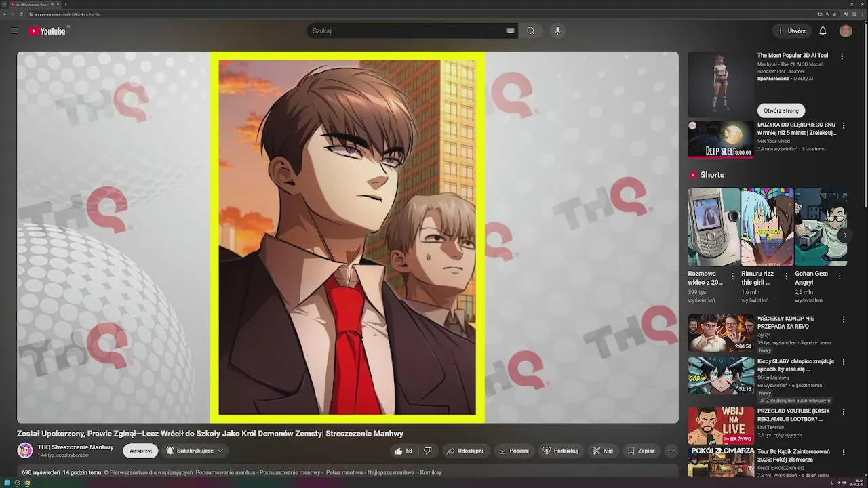Open THQ Streszczenie Manhwy channel name link

(x=75, y=447)
